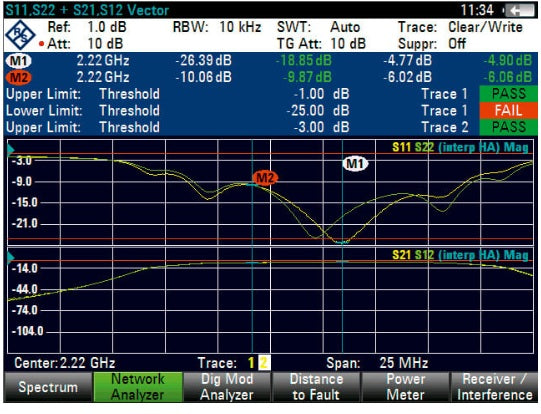Viewport: 541px width, 414px height.
Task: Click the Center 2.22 GHz frequency field
Action: [x=65, y=363]
